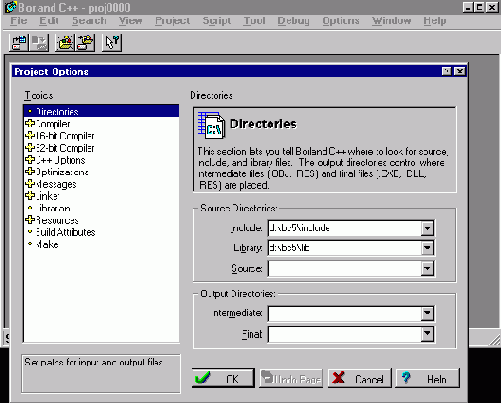Click the Project Options dialog help button
Screen dimensions: 501x403
[446, 71]
